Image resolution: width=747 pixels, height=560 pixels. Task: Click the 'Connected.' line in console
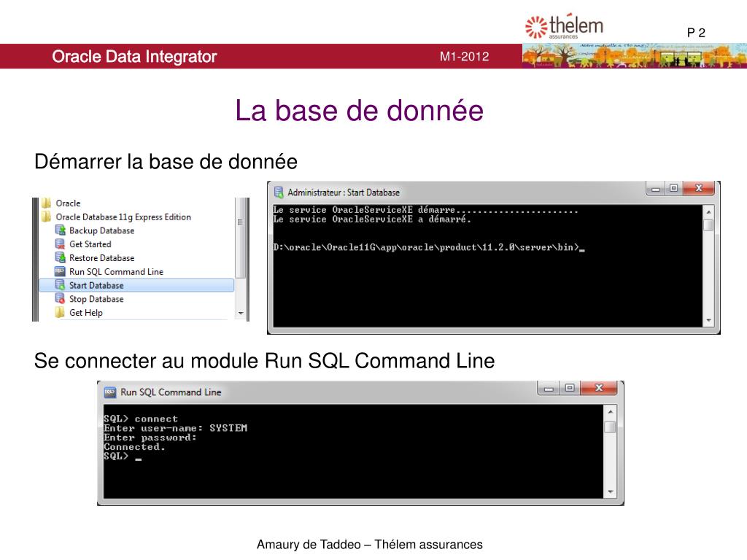(x=134, y=447)
